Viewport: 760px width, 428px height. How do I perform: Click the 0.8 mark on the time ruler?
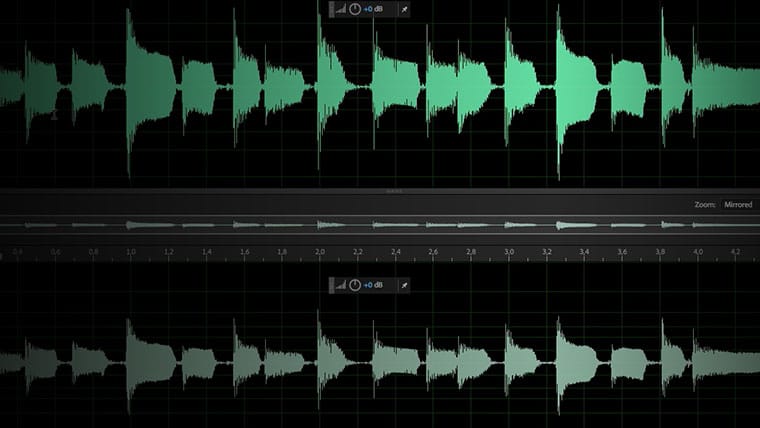pos(93,252)
